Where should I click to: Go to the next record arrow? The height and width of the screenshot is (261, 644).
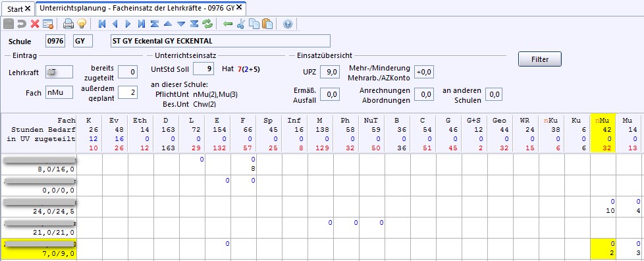pos(128,24)
